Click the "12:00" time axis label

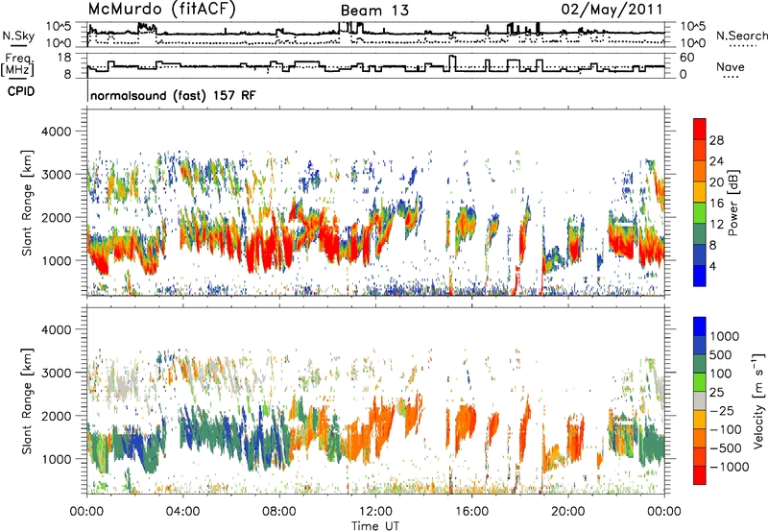click(375, 512)
